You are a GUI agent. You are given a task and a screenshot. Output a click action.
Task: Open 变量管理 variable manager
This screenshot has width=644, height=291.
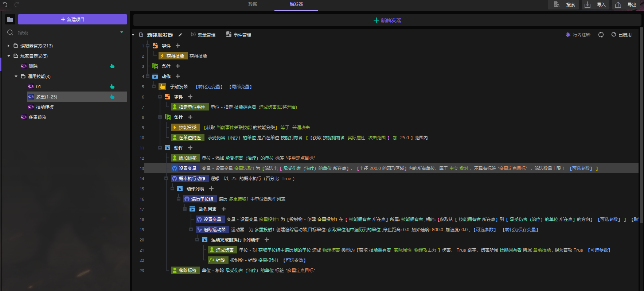click(203, 35)
